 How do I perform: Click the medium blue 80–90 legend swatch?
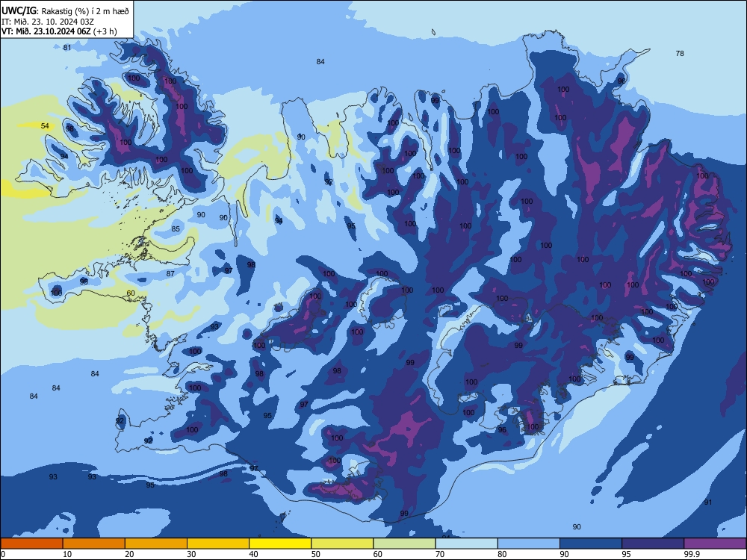point(529,544)
